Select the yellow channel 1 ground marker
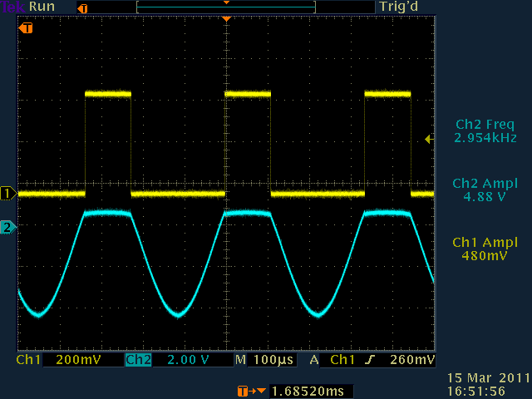Image resolution: width=532 pixels, height=399 pixels. coord(8,194)
